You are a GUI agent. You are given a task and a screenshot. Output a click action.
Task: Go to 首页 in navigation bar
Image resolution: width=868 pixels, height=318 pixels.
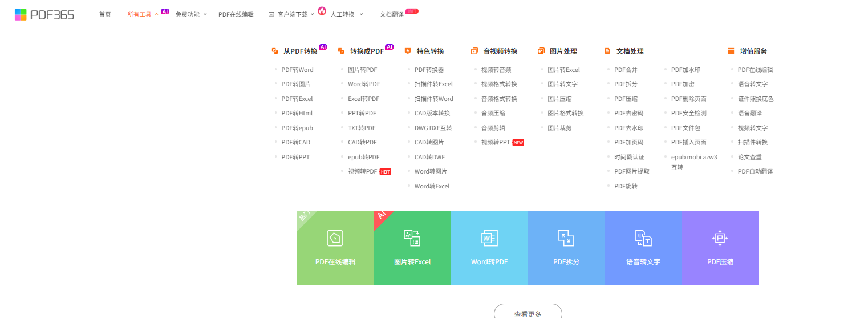tap(105, 14)
